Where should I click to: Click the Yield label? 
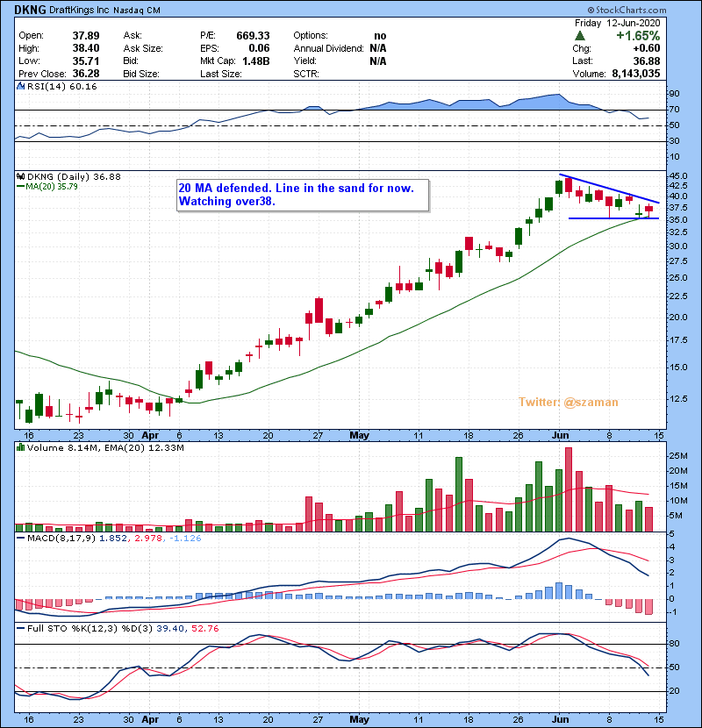pyautogui.click(x=304, y=61)
